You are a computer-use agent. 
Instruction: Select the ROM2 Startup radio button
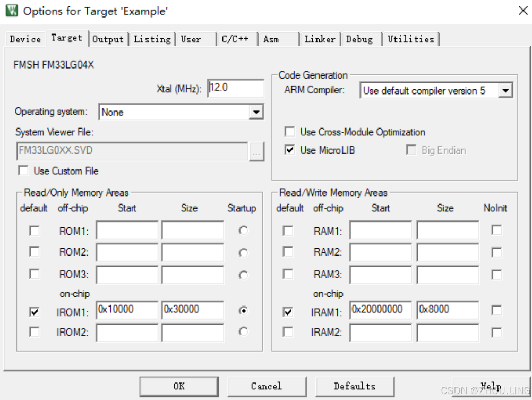click(243, 253)
